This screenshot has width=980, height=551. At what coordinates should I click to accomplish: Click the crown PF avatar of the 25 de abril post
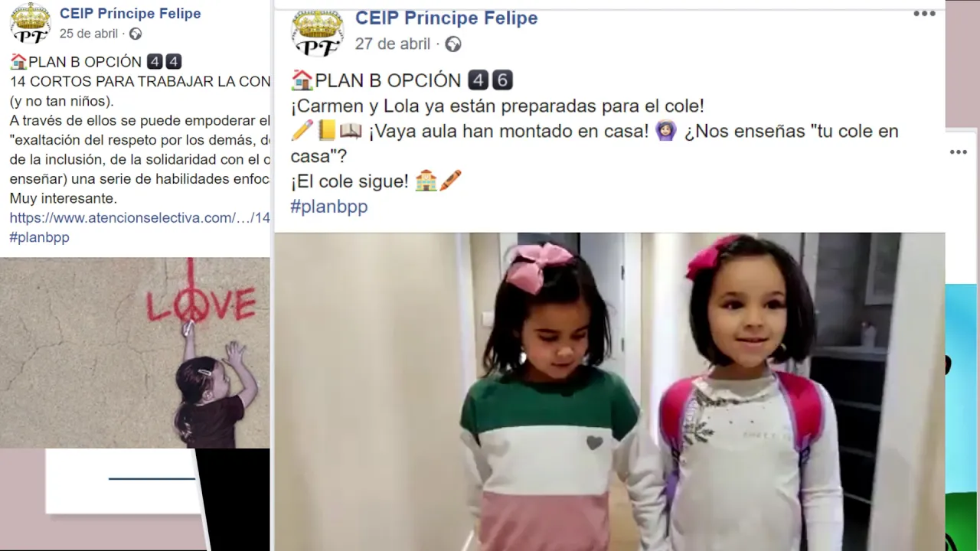pos(30,24)
